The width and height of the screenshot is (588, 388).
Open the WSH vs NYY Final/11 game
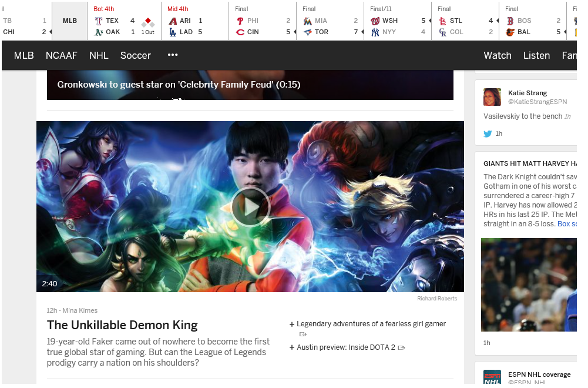(398, 21)
